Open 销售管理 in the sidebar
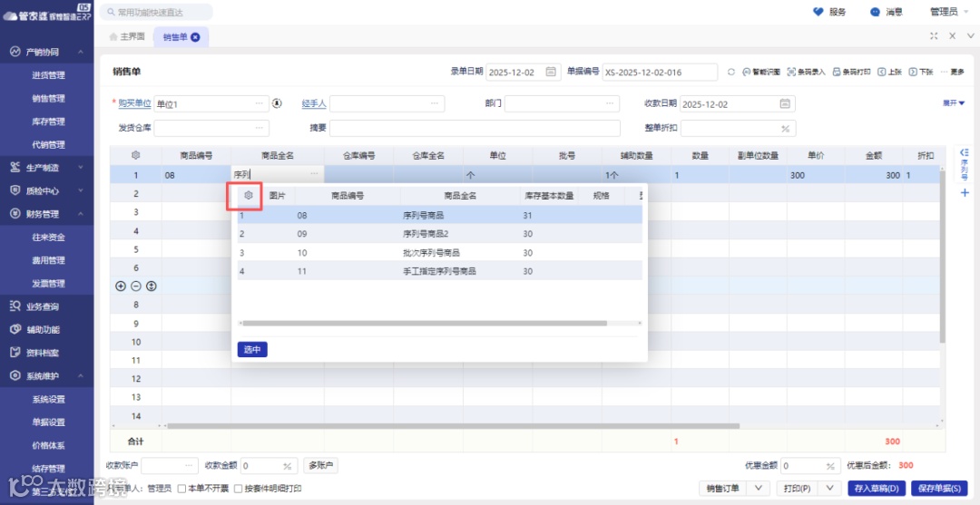Image resolution: width=980 pixels, height=505 pixels. tap(49, 99)
